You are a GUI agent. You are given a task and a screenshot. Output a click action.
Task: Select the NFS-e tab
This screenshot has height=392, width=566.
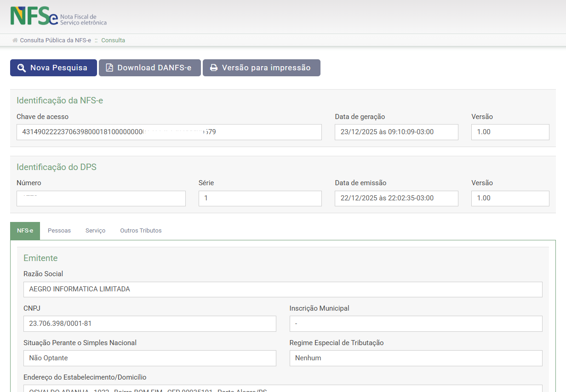[25, 231]
